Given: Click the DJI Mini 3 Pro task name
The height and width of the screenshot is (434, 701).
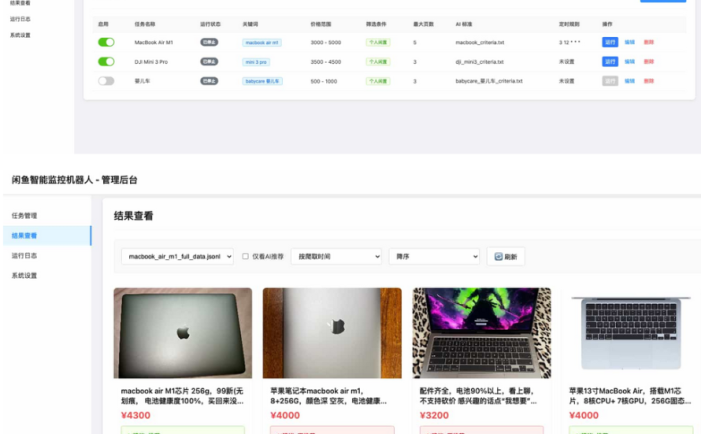Looking at the screenshot, I should pos(151,62).
